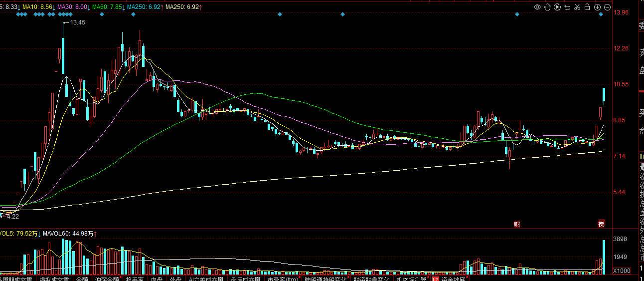Image resolution: width=644 pixels, height=281 pixels.
Task: Start chart replay with play icon
Action: tap(557, 7)
